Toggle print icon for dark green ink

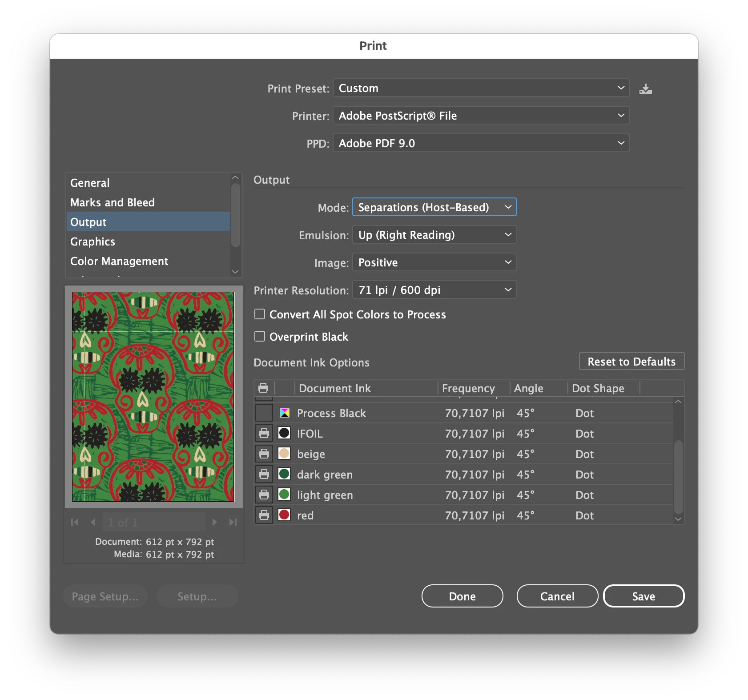(264, 474)
